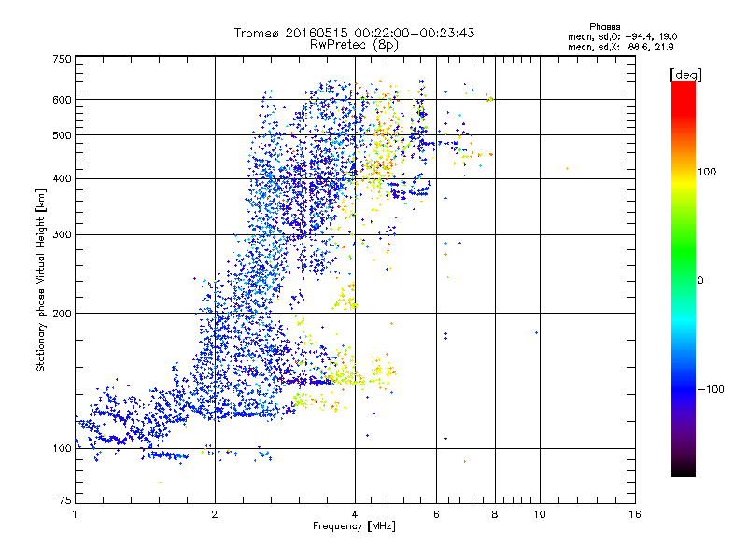The width and height of the screenshot is (747, 560).
Task: Click the '400' tick label on the height axis
Action: (x=62, y=179)
